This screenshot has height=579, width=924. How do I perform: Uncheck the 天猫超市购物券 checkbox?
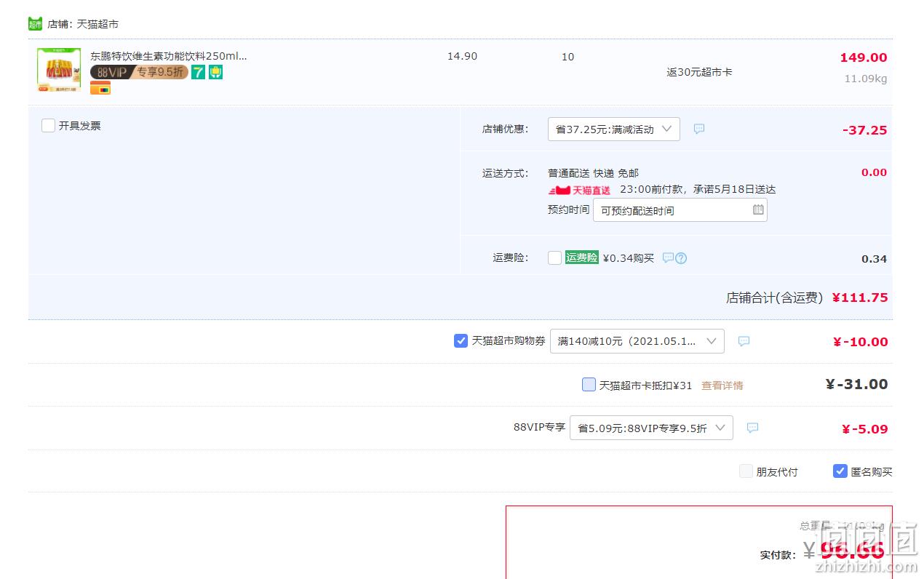pyautogui.click(x=461, y=340)
